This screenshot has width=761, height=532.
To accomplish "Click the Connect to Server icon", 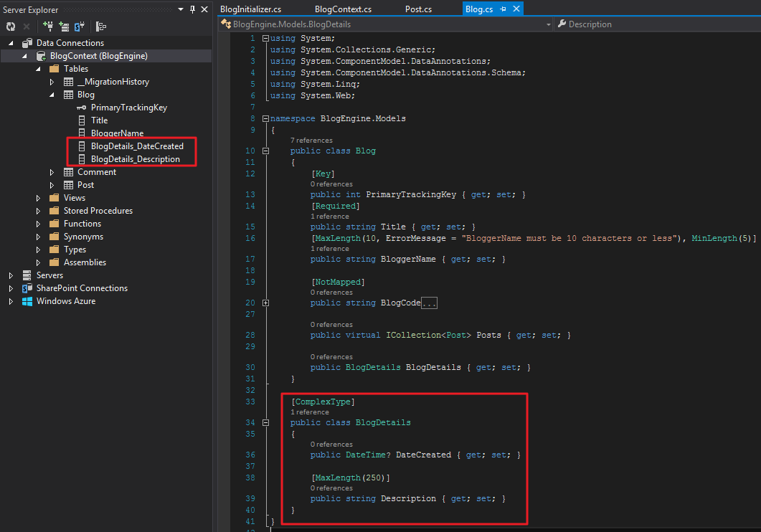I will point(64,27).
